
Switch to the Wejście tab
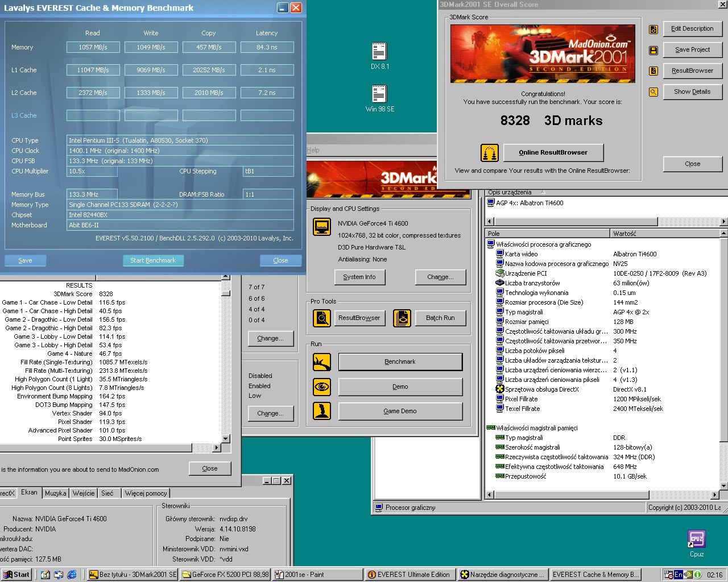point(84,493)
